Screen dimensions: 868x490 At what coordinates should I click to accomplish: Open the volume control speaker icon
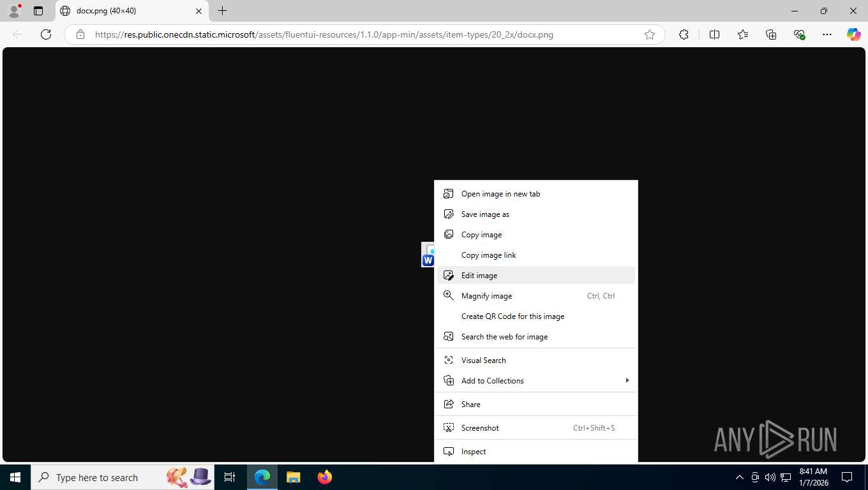(x=770, y=477)
